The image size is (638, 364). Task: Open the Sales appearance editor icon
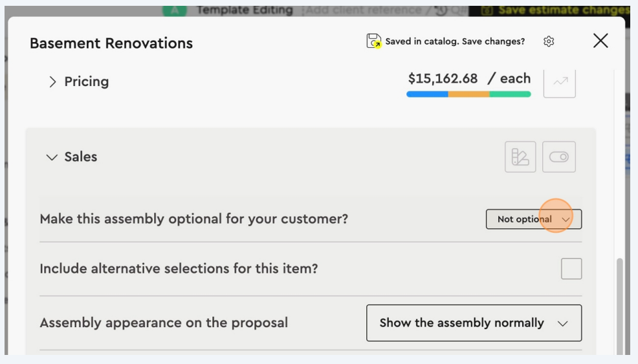(x=520, y=156)
